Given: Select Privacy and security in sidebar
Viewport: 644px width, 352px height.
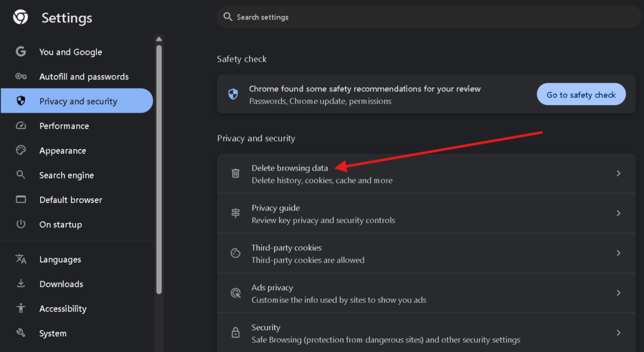Looking at the screenshot, I should click(x=77, y=101).
